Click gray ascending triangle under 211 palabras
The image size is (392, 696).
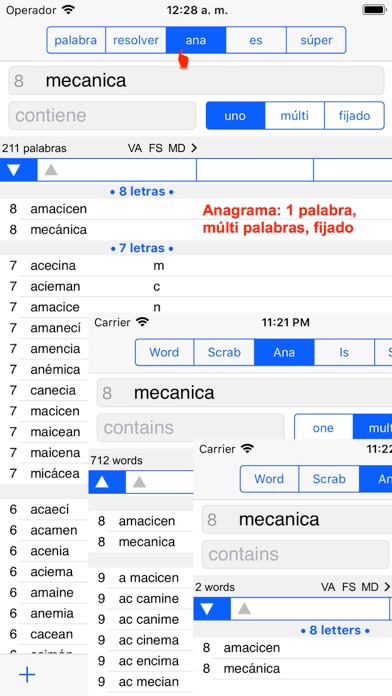click(x=51, y=170)
